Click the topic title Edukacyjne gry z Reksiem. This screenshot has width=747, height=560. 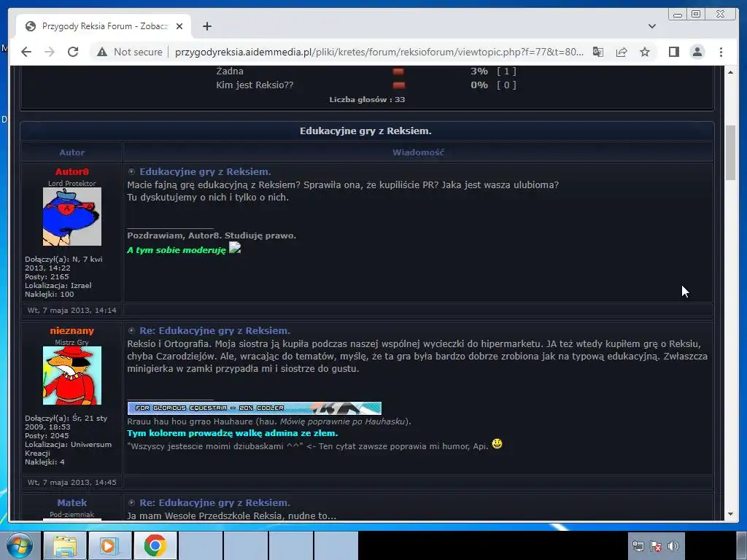click(x=365, y=131)
